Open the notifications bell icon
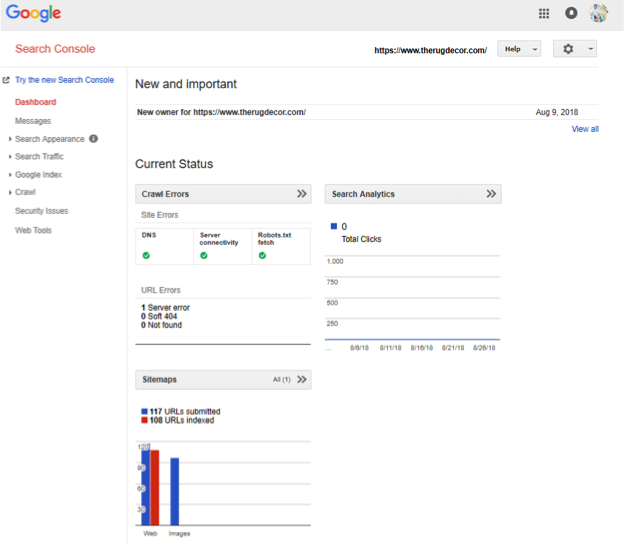 click(571, 13)
